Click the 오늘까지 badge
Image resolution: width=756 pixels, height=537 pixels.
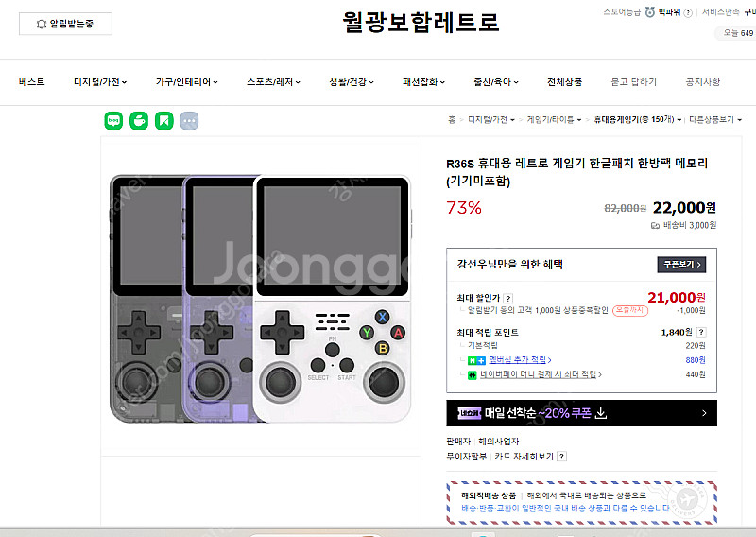pyautogui.click(x=630, y=310)
